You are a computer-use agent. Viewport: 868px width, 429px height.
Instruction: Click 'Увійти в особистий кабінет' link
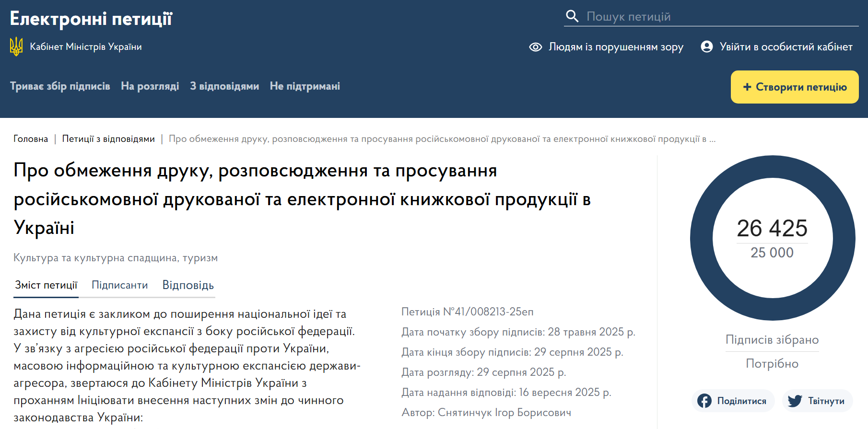tap(786, 47)
